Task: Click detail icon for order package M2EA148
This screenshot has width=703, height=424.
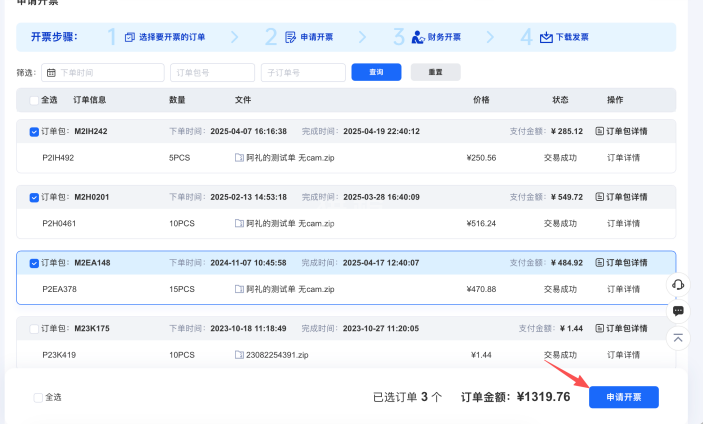Action: [x=599, y=263]
